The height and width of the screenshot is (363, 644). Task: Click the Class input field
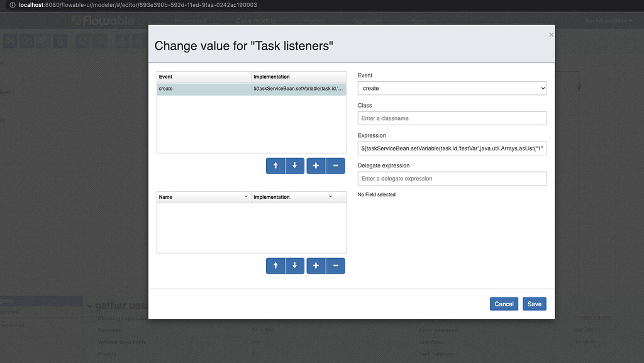coord(452,118)
